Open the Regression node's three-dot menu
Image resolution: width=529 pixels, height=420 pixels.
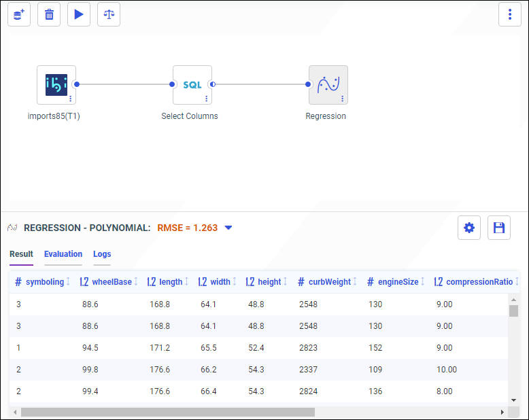click(342, 99)
